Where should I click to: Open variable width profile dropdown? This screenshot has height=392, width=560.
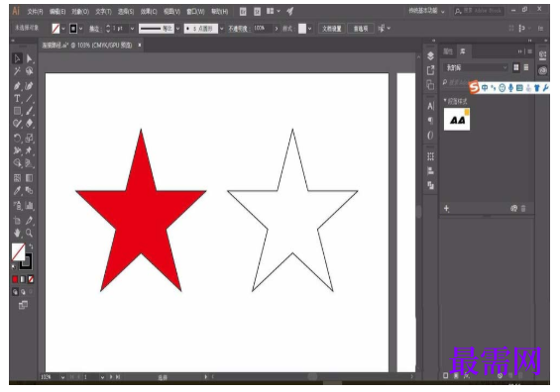pyautogui.click(x=177, y=29)
